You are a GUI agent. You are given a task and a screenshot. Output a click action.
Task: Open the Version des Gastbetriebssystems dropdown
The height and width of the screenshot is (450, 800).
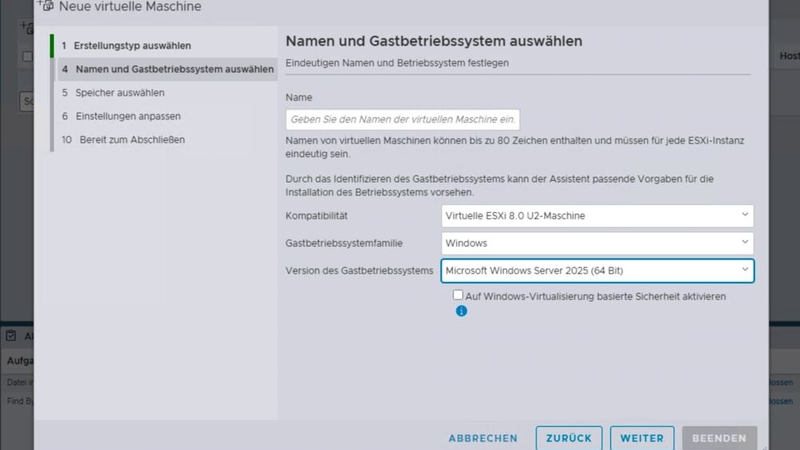597,270
